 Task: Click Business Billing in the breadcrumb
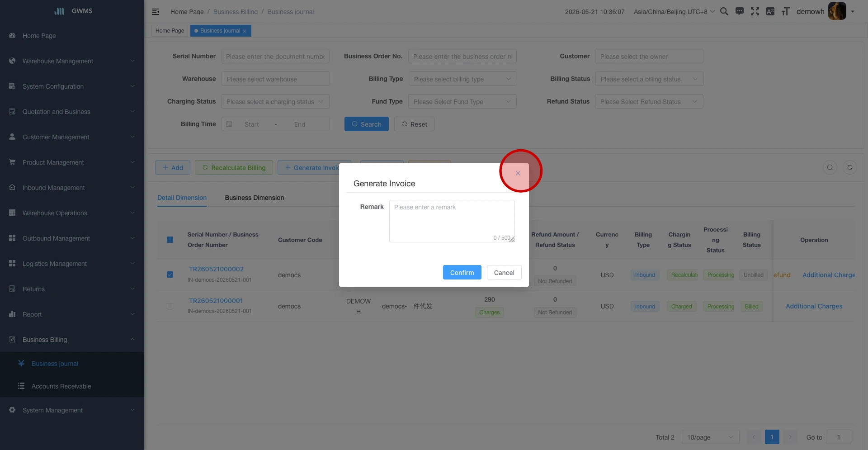point(235,12)
